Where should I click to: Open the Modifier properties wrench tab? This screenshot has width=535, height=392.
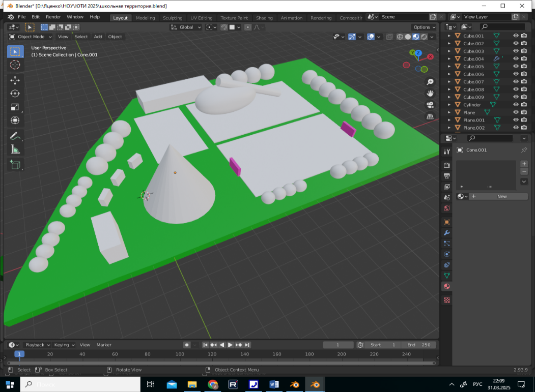(447, 232)
